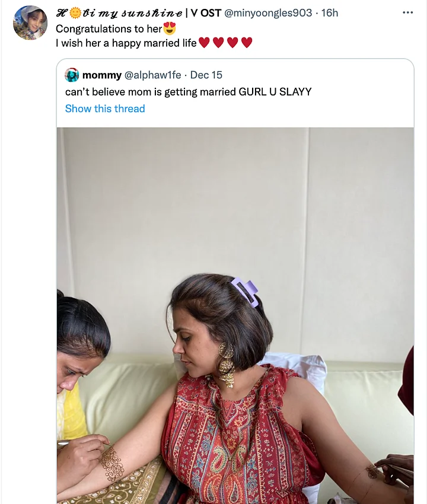Expand "Show this thread"
The height and width of the screenshot is (504, 427).
[x=105, y=109]
